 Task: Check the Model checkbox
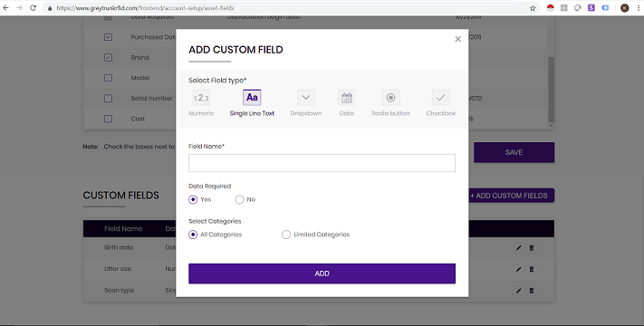(108, 78)
